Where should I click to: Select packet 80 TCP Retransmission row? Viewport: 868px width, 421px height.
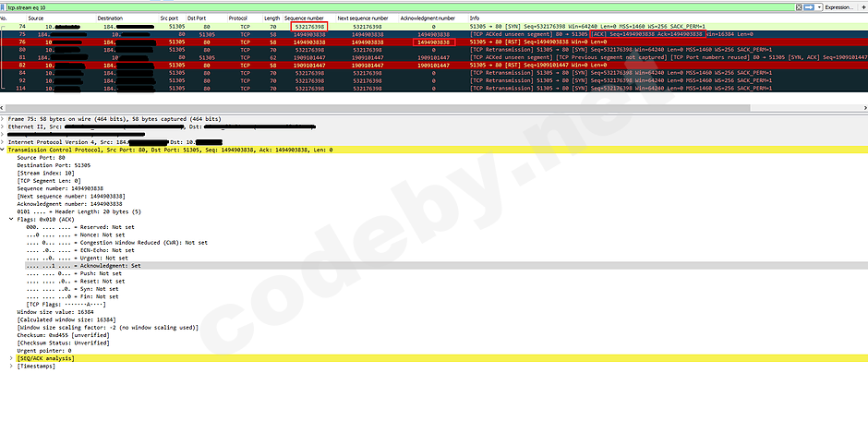tap(434, 50)
